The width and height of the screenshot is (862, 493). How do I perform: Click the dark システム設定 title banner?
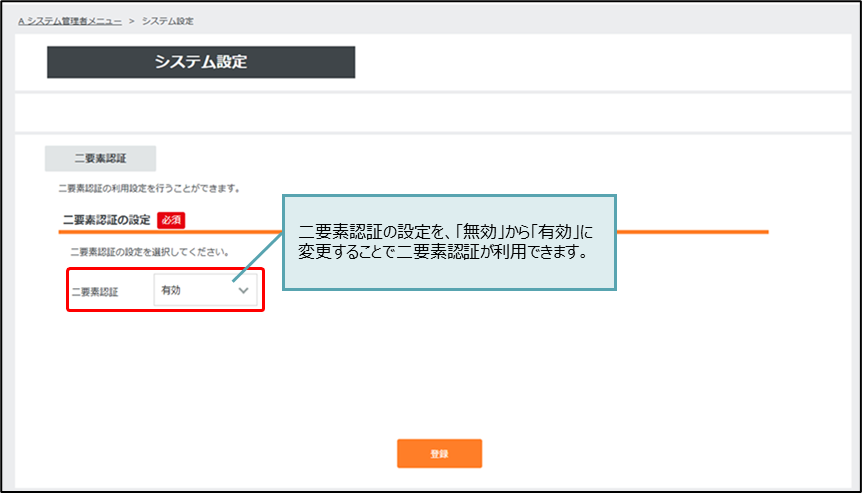200,62
